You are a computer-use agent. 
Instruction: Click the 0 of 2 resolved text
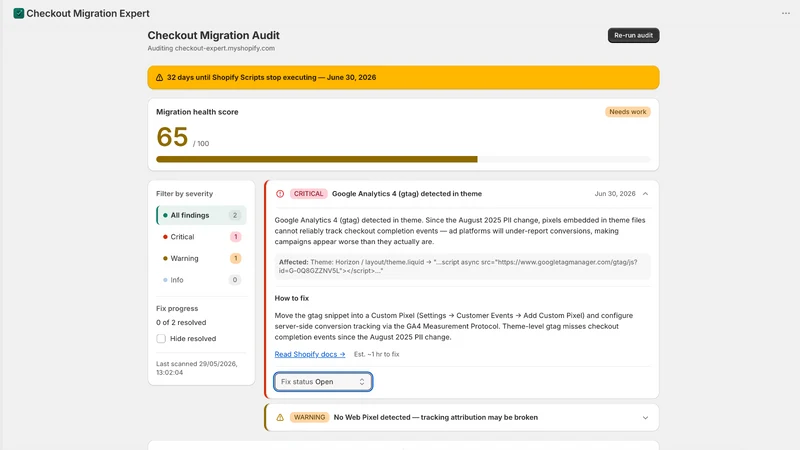181,322
